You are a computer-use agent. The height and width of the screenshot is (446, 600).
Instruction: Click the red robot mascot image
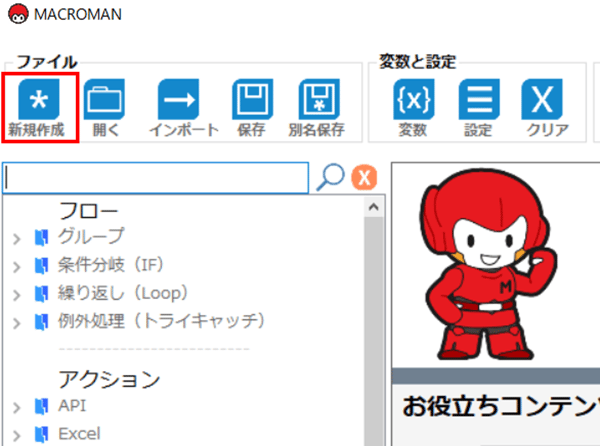(489, 265)
